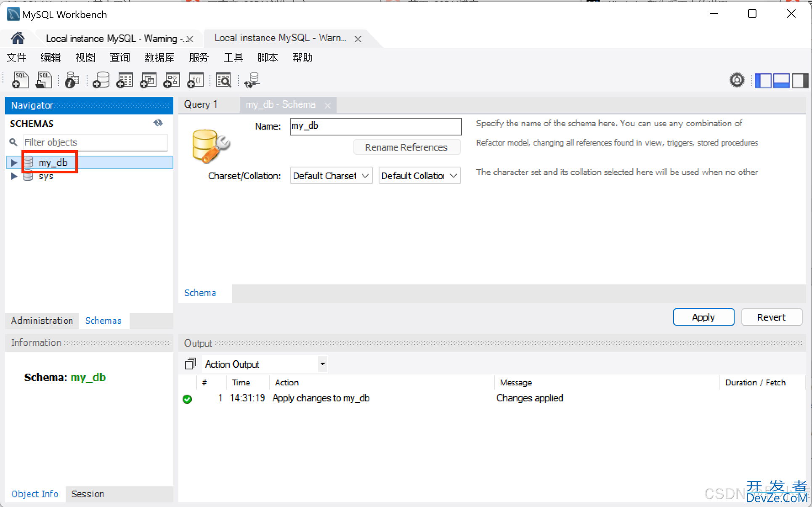Create a new stored procedure icon

(x=172, y=80)
